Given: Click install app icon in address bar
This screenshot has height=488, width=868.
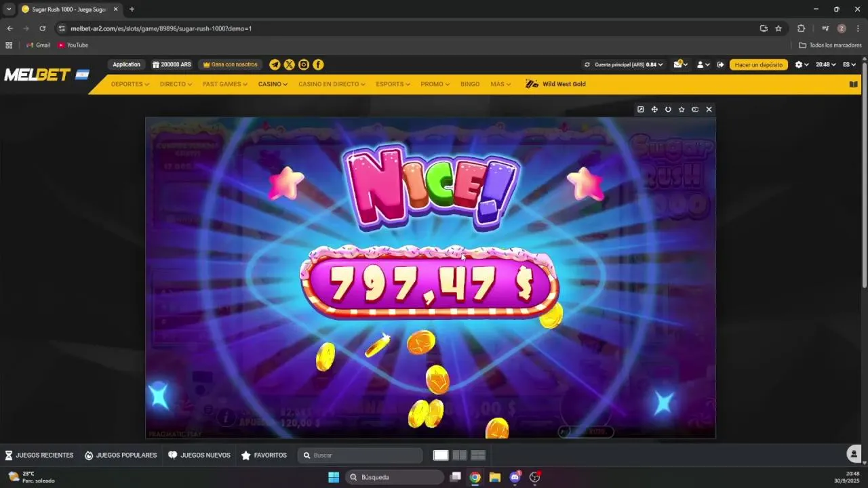Looking at the screenshot, I should 764,28.
